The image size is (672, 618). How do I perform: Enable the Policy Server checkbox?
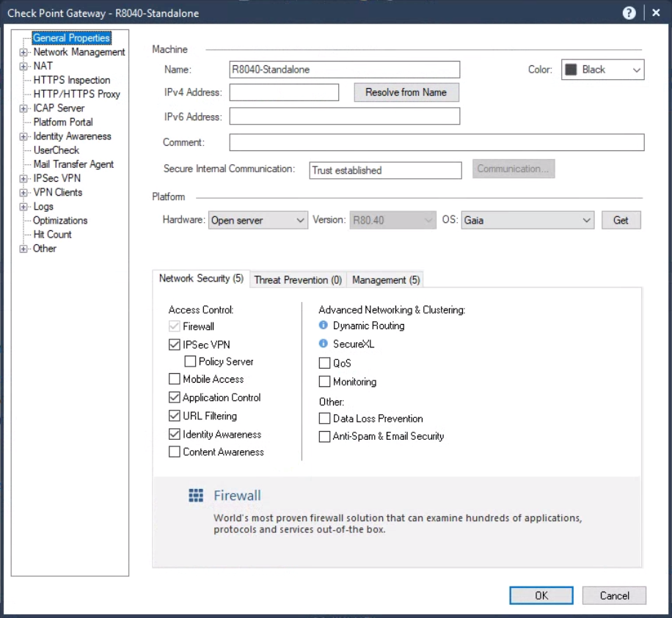pyautogui.click(x=190, y=361)
